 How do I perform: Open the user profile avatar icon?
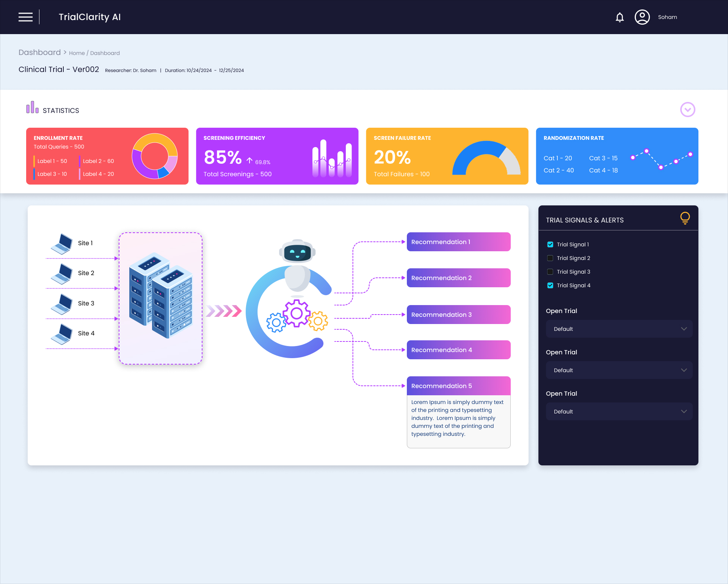point(642,17)
